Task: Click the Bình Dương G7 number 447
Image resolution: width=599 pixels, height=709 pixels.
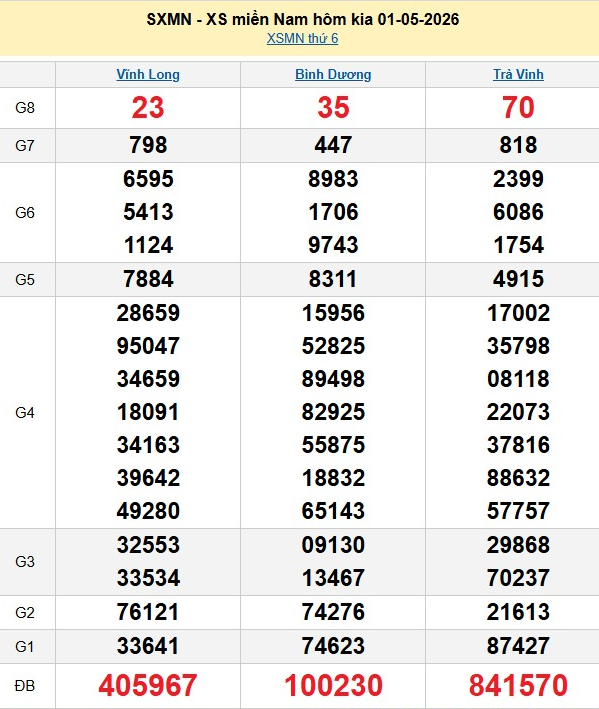Action: click(x=333, y=145)
